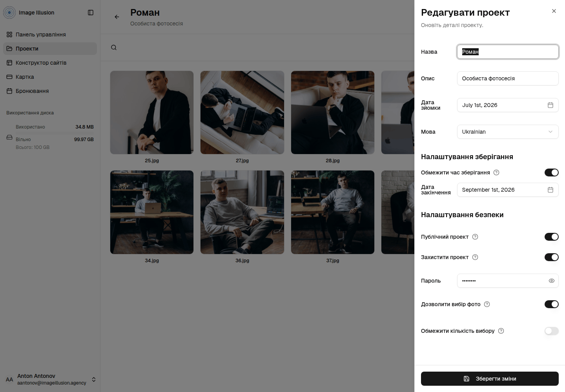This screenshot has height=392, width=565.
Task: Click the Назва input field
Action: (508, 52)
